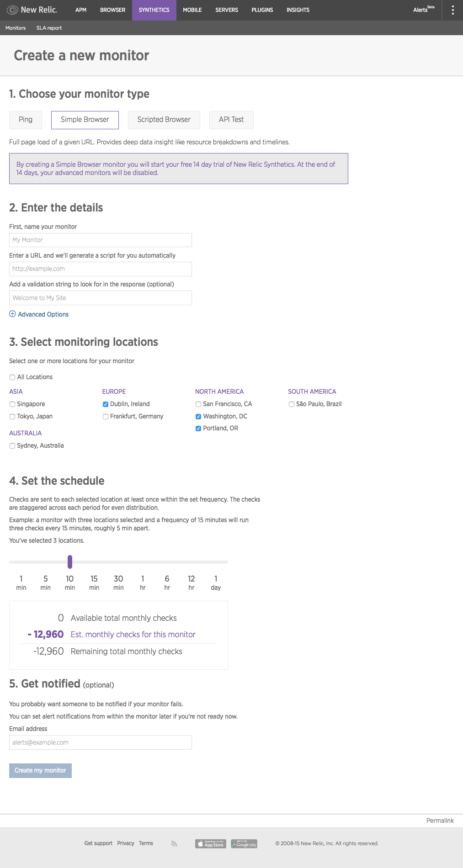Focus the alert email address field

pyautogui.click(x=100, y=742)
